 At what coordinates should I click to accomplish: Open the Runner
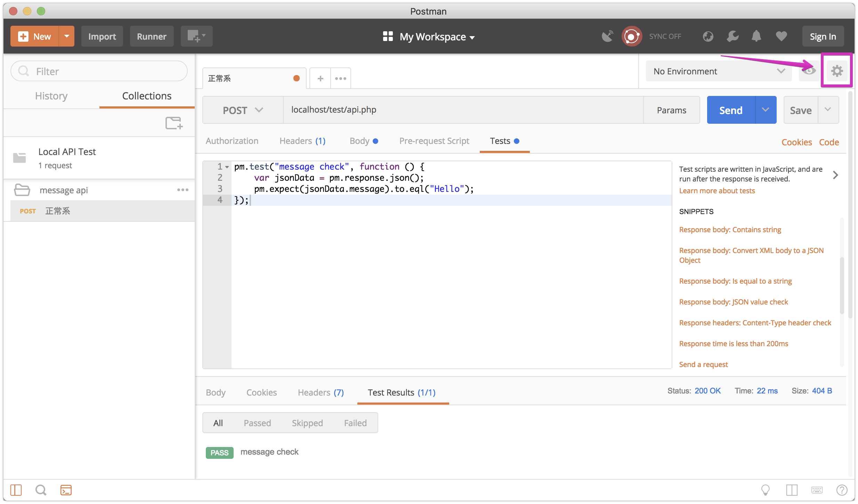point(152,36)
